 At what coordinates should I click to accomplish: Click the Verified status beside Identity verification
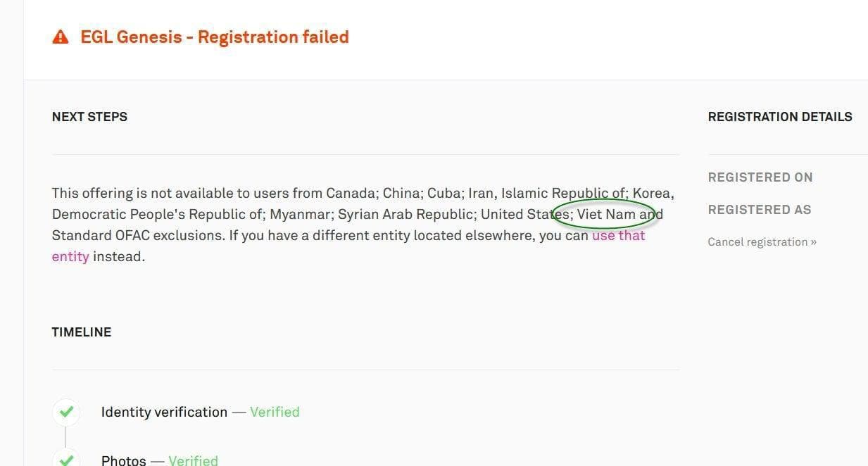click(x=275, y=413)
